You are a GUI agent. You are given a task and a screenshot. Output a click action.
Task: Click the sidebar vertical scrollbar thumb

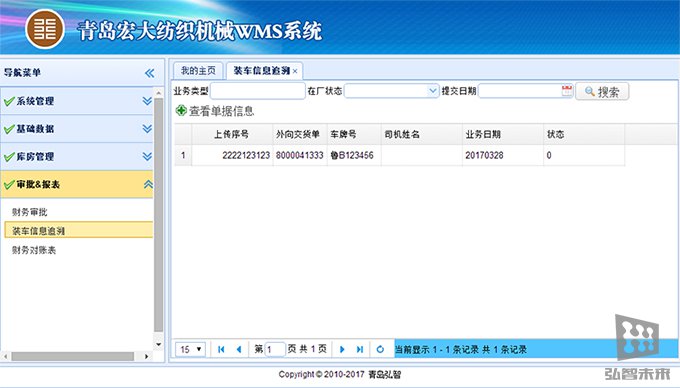pyautogui.click(x=159, y=215)
